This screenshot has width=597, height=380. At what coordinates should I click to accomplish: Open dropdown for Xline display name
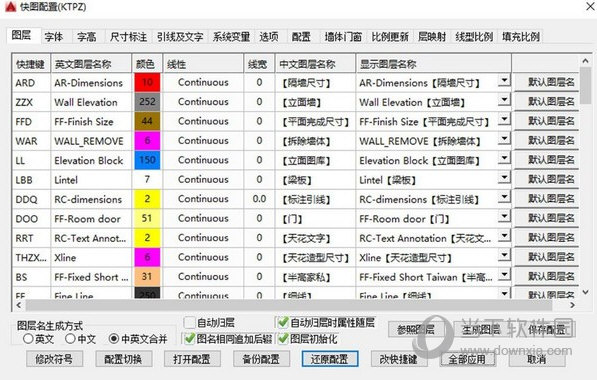(504, 256)
